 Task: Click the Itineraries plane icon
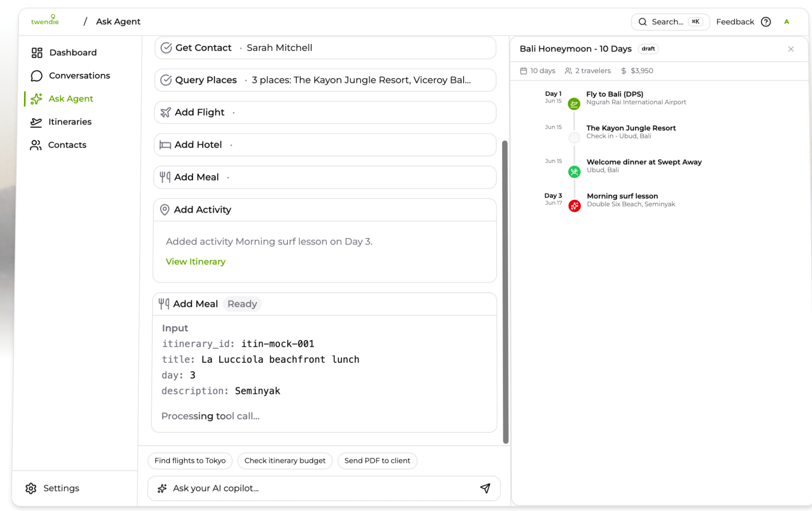pos(36,122)
